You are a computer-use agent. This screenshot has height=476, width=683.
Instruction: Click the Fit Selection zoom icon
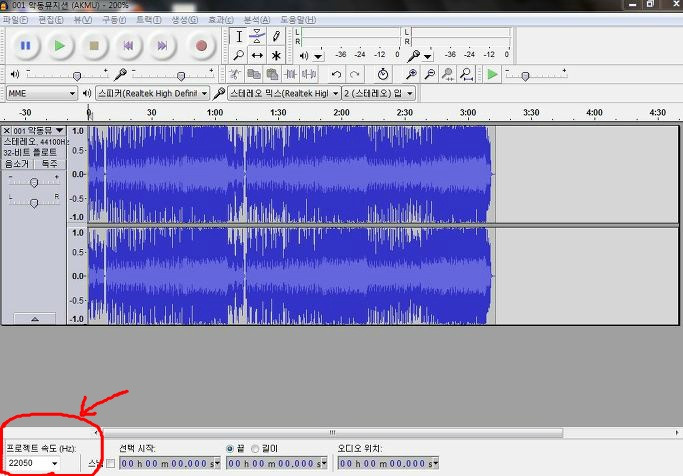pos(448,74)
